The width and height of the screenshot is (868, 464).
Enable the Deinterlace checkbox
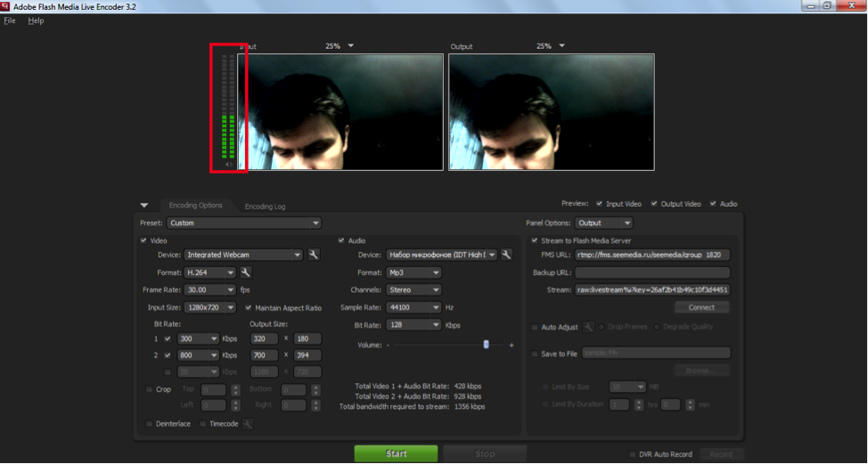tap(149, 424)
